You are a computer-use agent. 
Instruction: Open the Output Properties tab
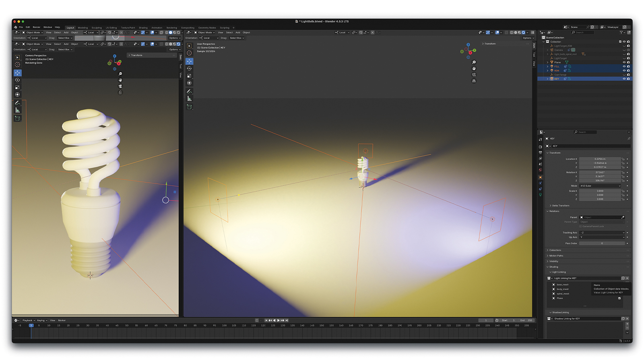coord(541,152)
